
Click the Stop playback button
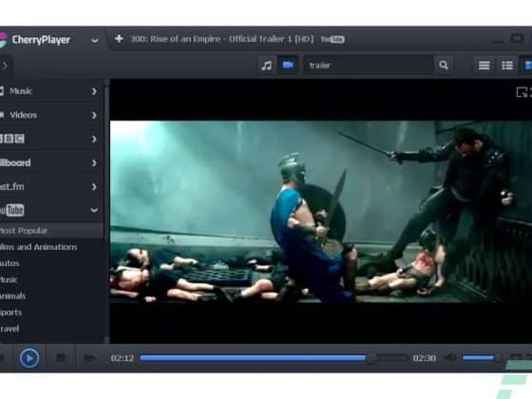61,358
